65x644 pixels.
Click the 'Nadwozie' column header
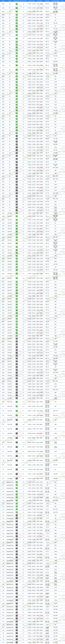pyautogui.click(x=47, y=1)
